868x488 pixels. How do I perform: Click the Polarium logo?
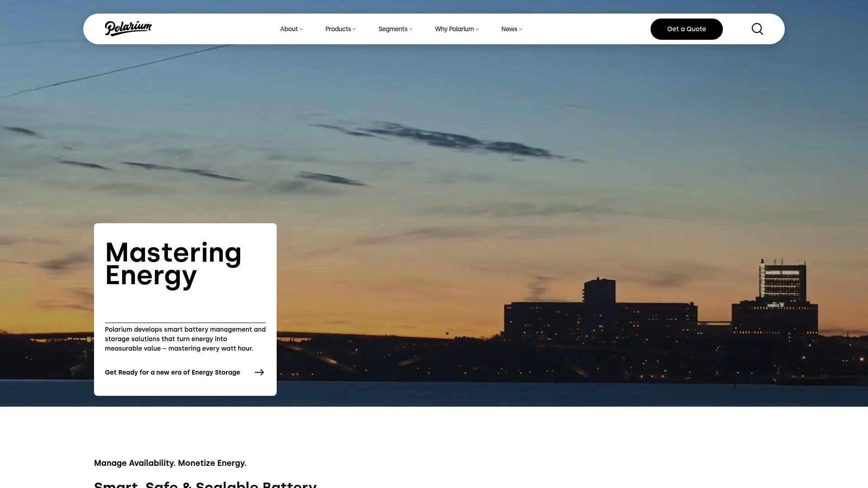(x=128, y=28)
